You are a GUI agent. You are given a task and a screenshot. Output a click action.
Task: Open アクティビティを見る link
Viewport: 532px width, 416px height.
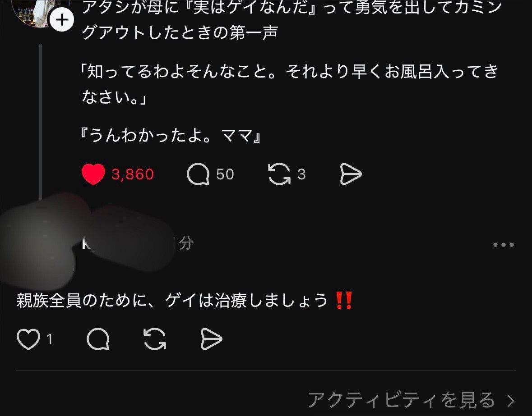[402, 400]
